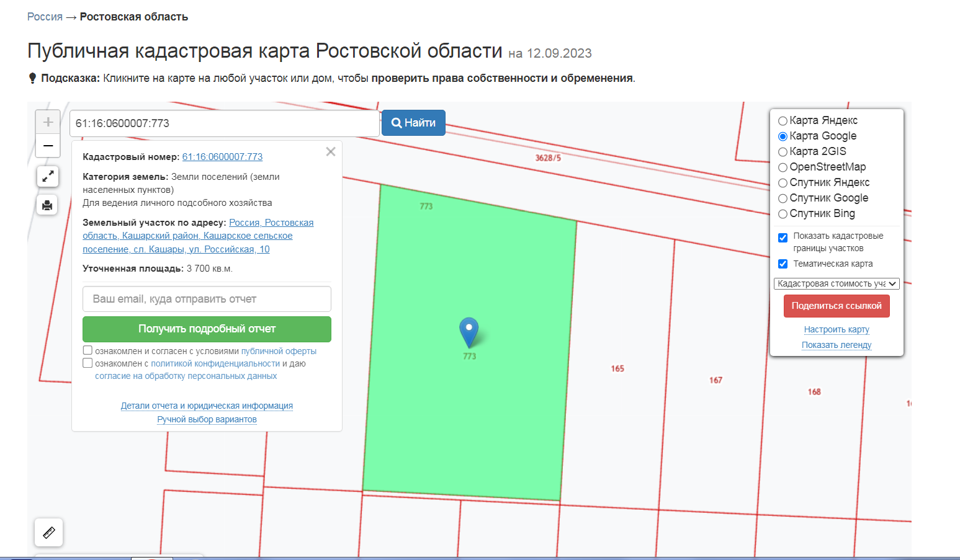This screenshot has width=960, height=560.
Task: Focus the cadastral number search field
Action: tap(224, 123)
